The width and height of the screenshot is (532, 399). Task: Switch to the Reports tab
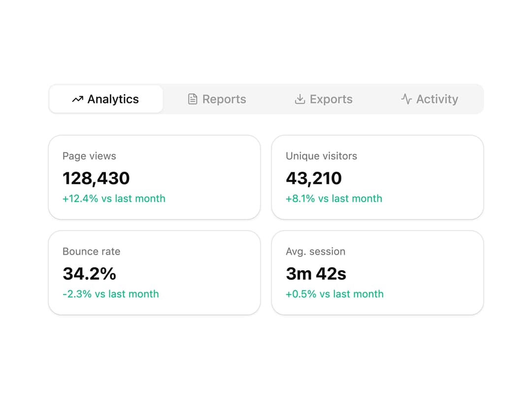click(217, 99)
